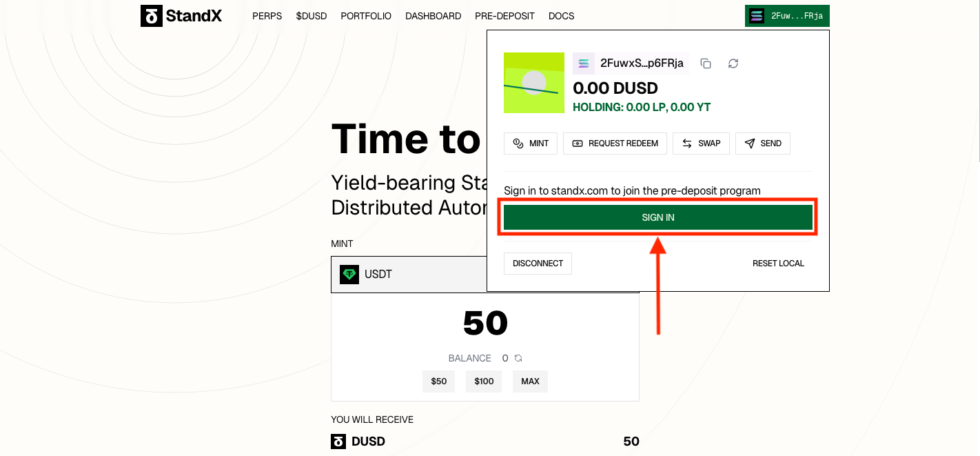Screen dimensions: 980x456
Task: Open the PORTFOLIO page
Action: 366,16
